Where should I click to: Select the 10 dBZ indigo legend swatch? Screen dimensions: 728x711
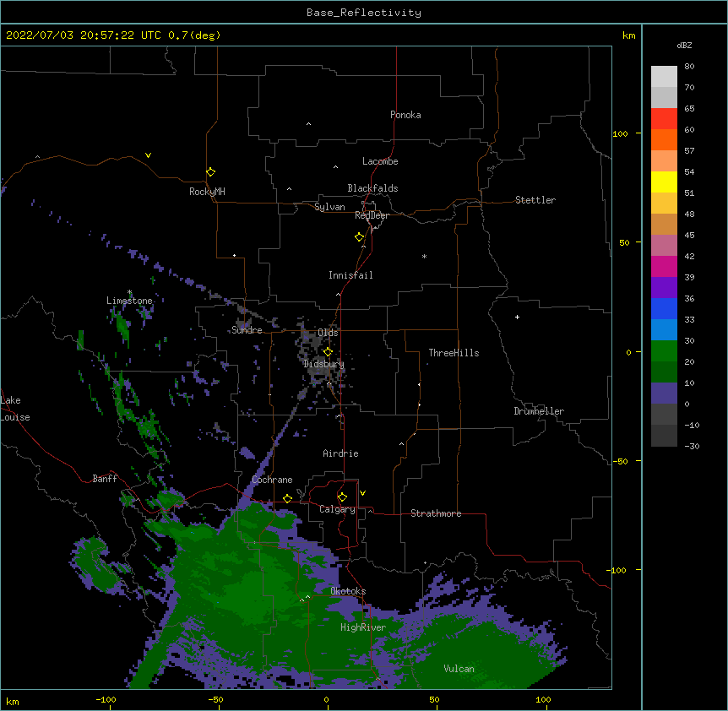coord(664,393)
